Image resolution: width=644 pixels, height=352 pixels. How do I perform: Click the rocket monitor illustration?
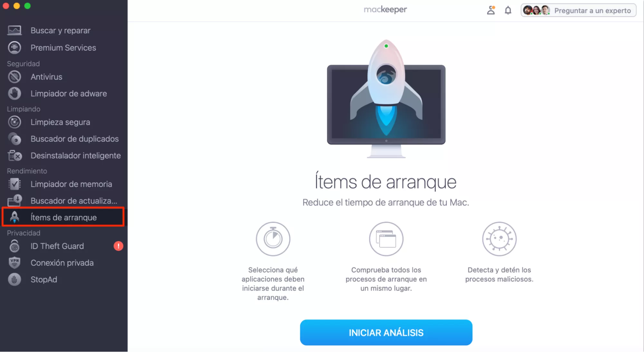[x=386, y=99]
